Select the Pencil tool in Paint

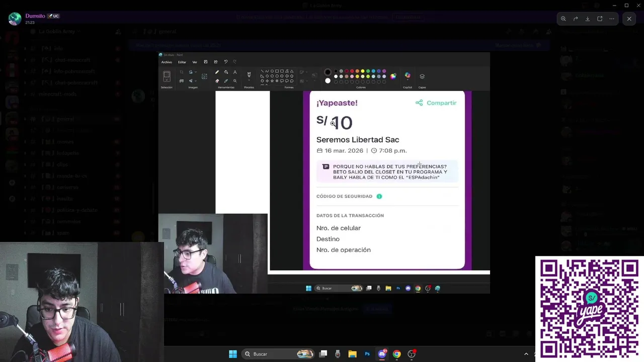coord(217,72)
